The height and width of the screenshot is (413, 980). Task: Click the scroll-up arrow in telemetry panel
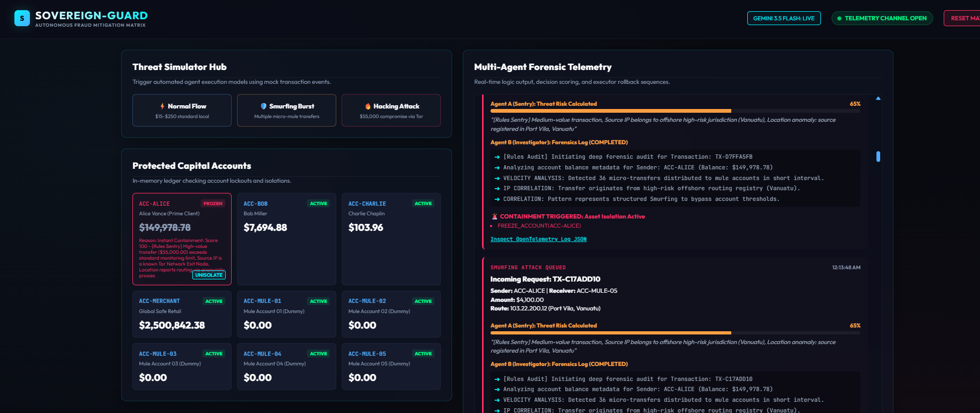point(878,98)
